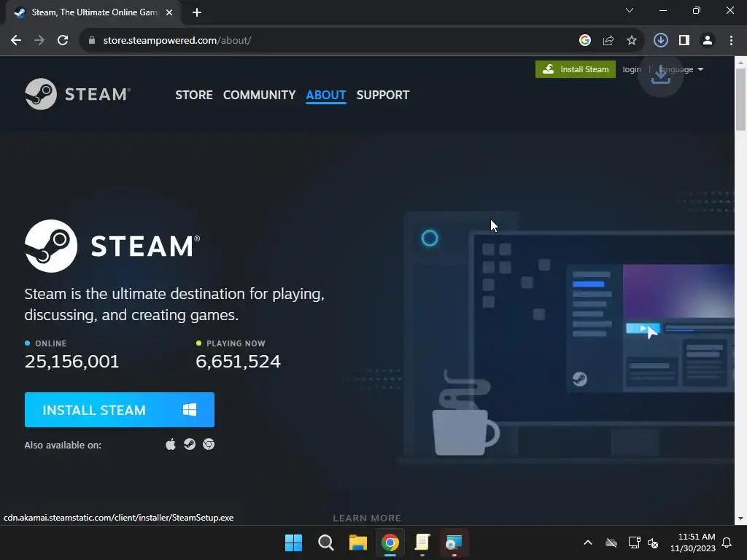The width and height of the screenshot is (747, 560).
Task: Click the login link
Action: click(632, 69)
